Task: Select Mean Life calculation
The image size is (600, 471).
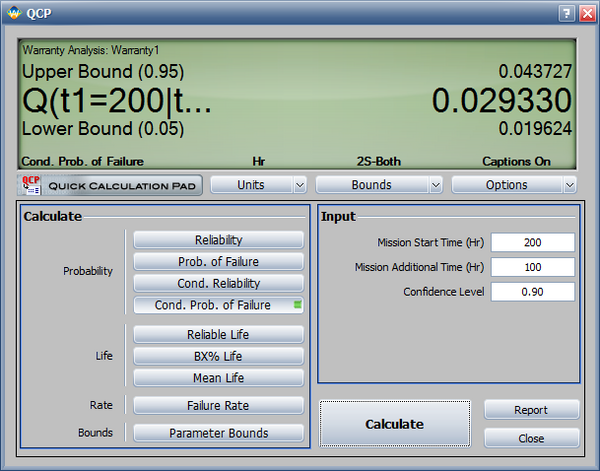Action: [218, 378]
